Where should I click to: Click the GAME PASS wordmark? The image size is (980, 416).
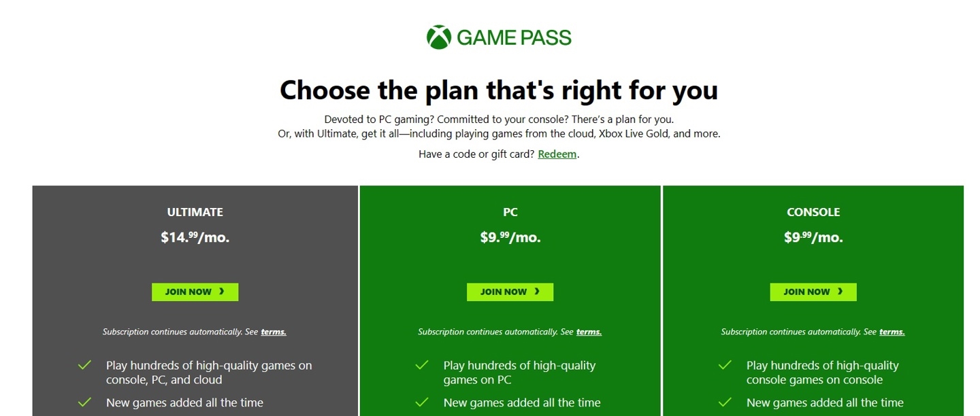514,37
